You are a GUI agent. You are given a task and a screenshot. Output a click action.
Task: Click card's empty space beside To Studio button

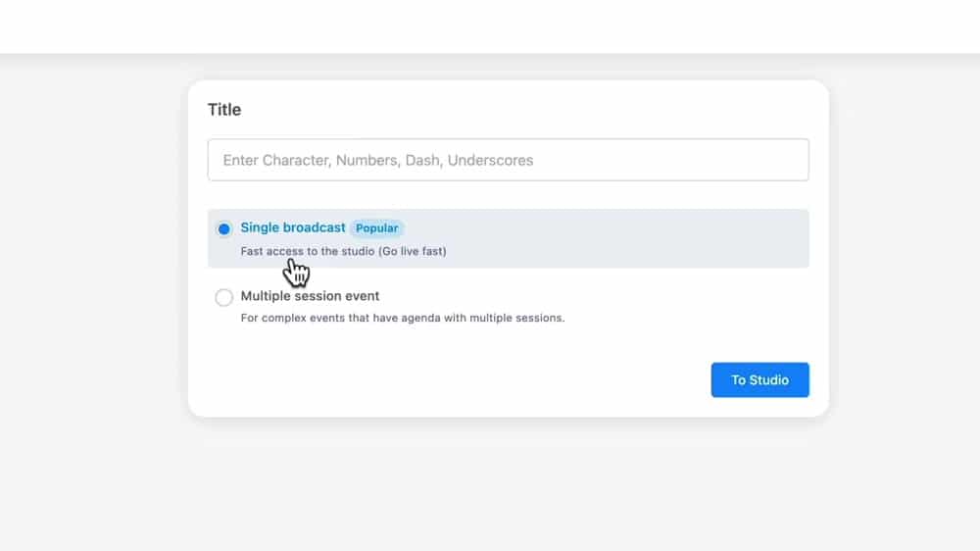tap(441, 380)
